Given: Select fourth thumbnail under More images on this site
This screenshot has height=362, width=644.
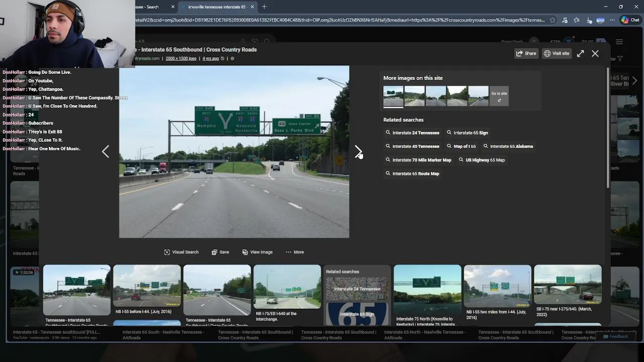Looking at the screenshot, I should click(457, 96).
